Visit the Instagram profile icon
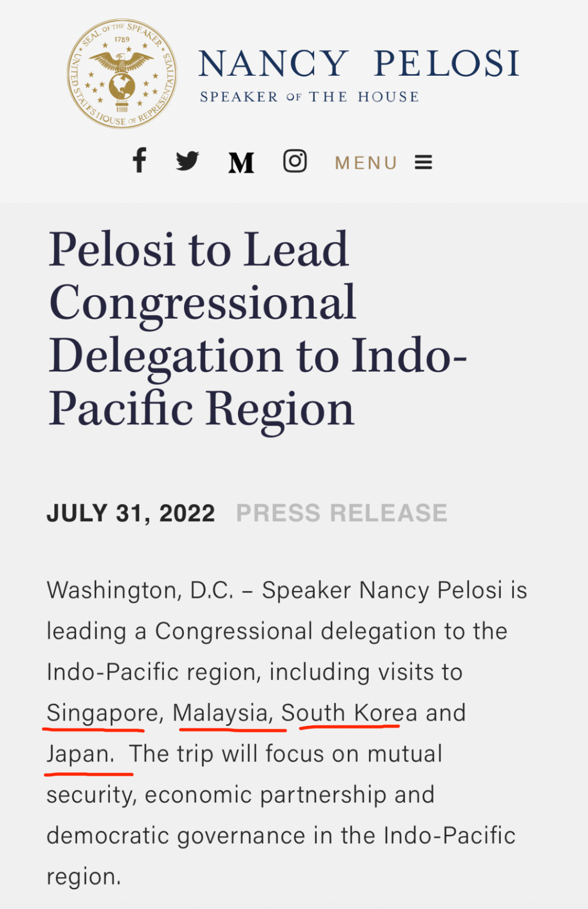The height and width of the screenshot is (909, 588). [x=295, y=161]
